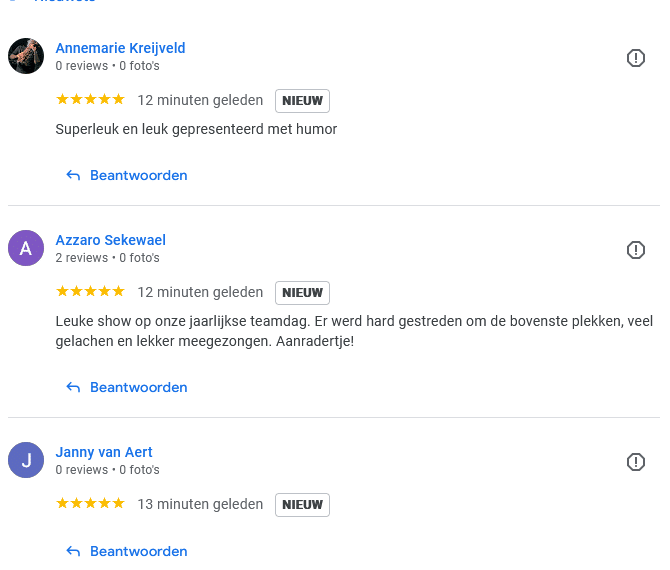Click the five-star rating of Annemarie's review
The height and width of the screenshot is (570, 670).
90,100
